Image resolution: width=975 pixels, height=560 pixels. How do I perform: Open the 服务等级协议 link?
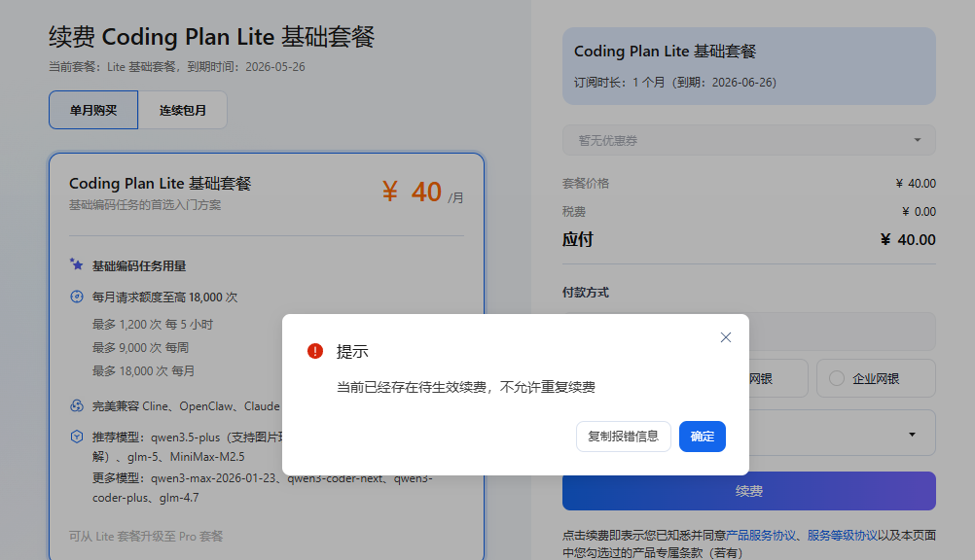coord(842,535)
